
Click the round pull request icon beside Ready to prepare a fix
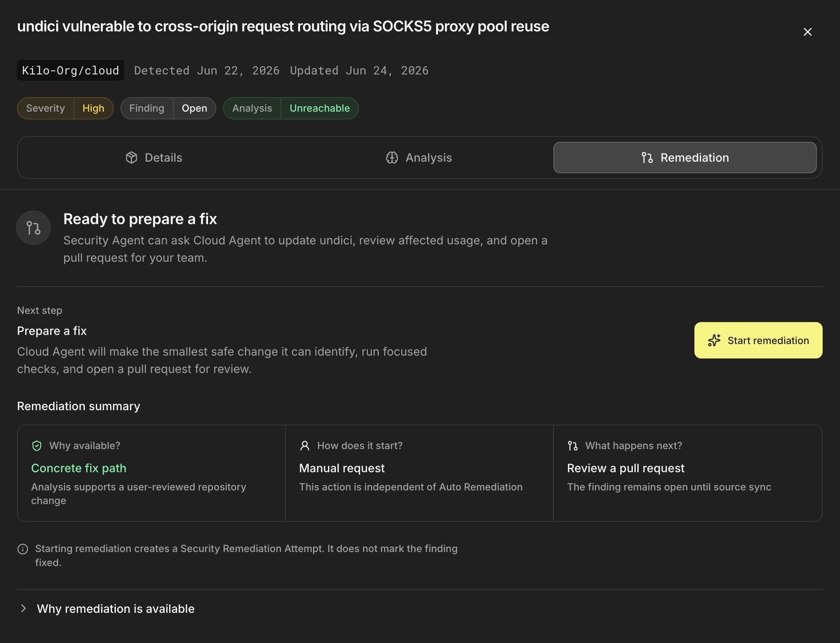coord(34,228)
